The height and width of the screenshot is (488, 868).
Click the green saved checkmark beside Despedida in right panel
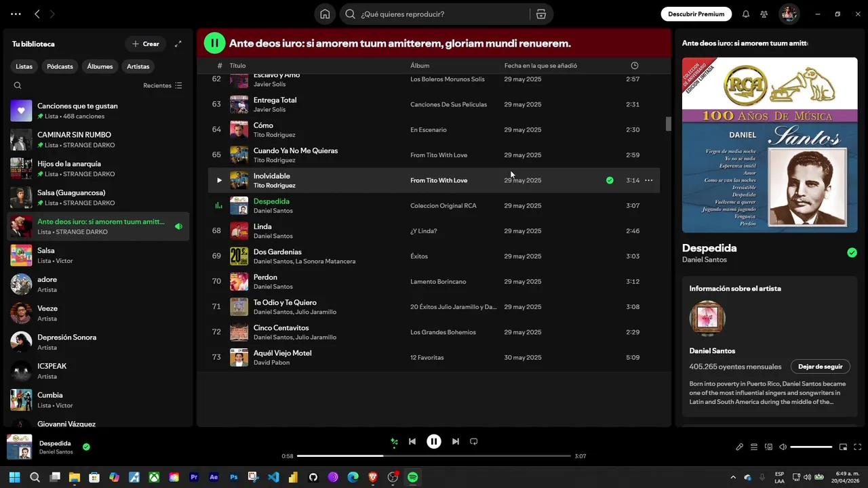(x=852, y=253)
